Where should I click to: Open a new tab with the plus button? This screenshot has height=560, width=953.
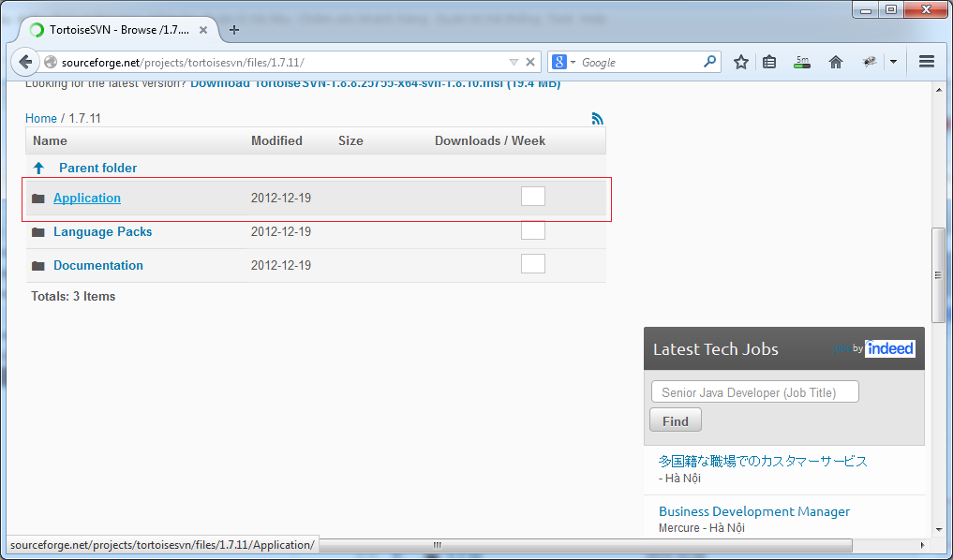tap(234, 30)
